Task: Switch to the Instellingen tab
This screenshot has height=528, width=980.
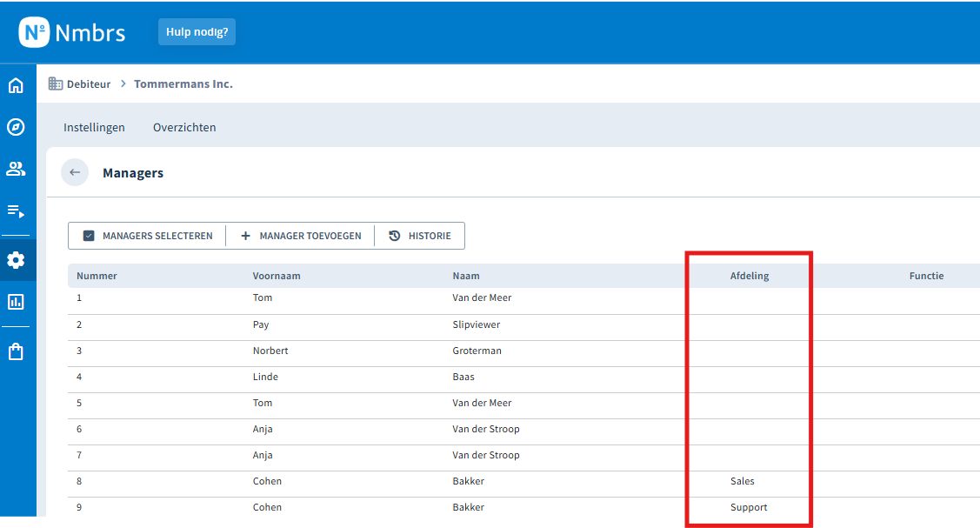Action: pos(95,128)
